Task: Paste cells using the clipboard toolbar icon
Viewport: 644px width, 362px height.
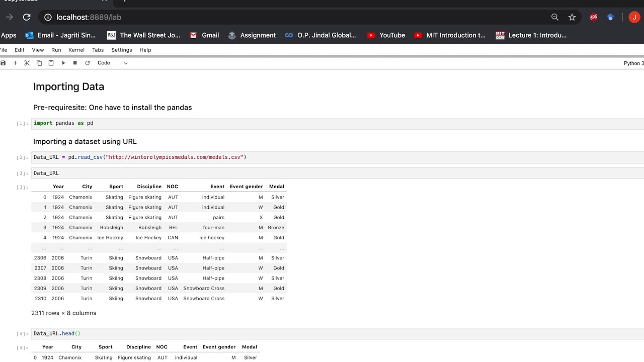Action: [x=51, y=63]
